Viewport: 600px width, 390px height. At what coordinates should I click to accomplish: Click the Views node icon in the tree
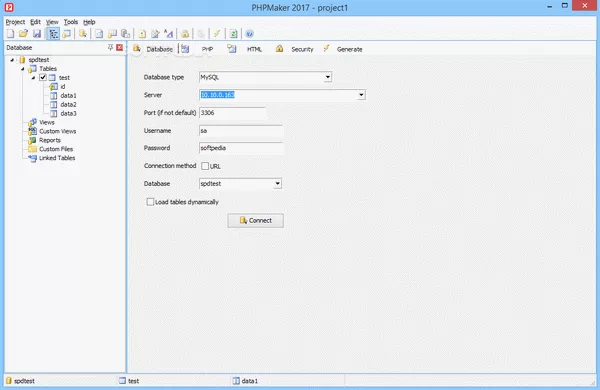pos(33,122)
